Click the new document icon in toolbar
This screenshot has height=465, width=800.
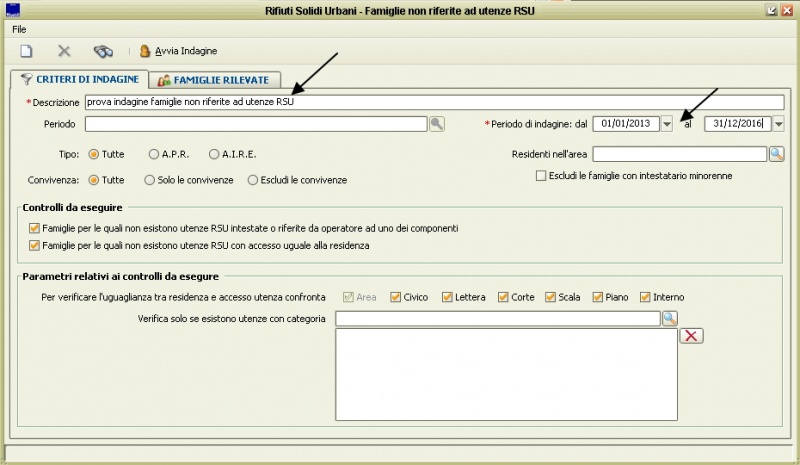point(27,51)
